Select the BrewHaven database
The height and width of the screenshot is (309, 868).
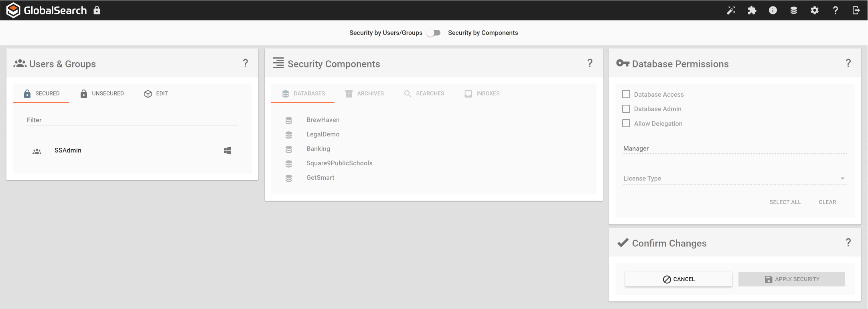click(x=322, y=120)
